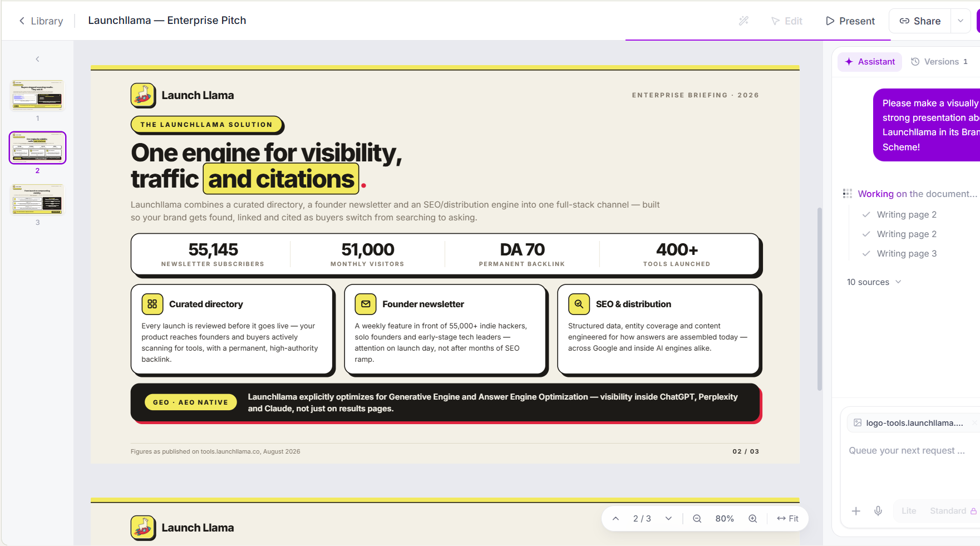
Task: Click the magic wand icon in top bar
Action: pyautogui.click(x=743, y=21)
